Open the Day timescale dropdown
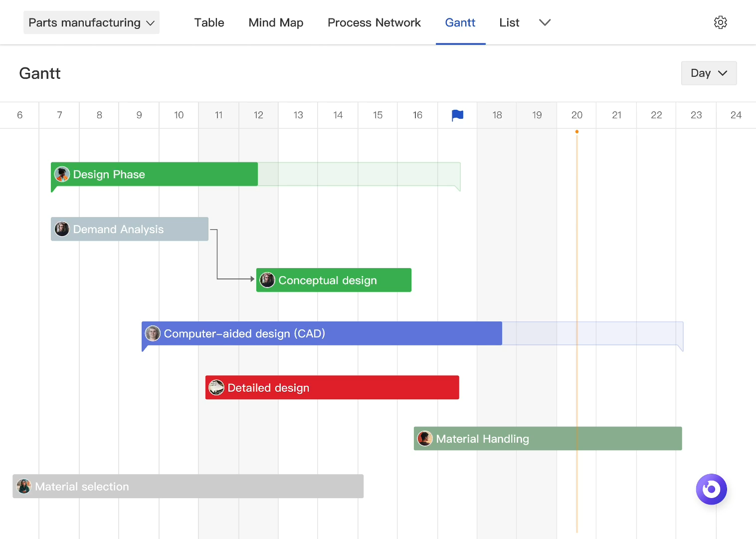The width and height of the screenshot is (756, 539). tap(709, 73)
